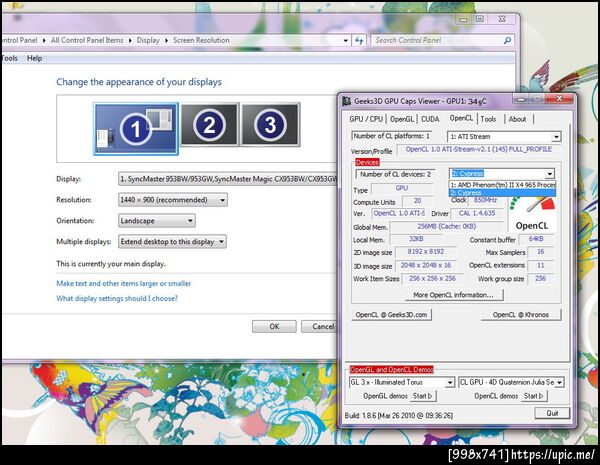
Task: Switch to the About tab
Action: coord(517,119)
